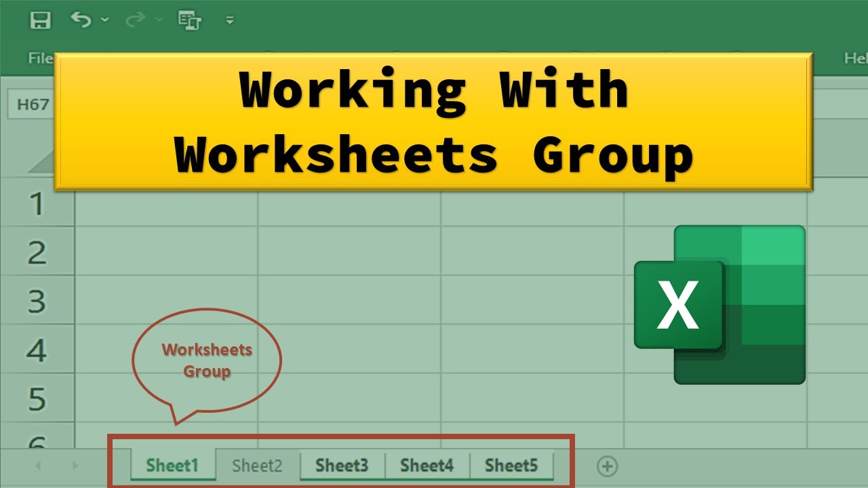Click the New Sheet plus button
The image size is (868, 488).
tap(607, 466)
